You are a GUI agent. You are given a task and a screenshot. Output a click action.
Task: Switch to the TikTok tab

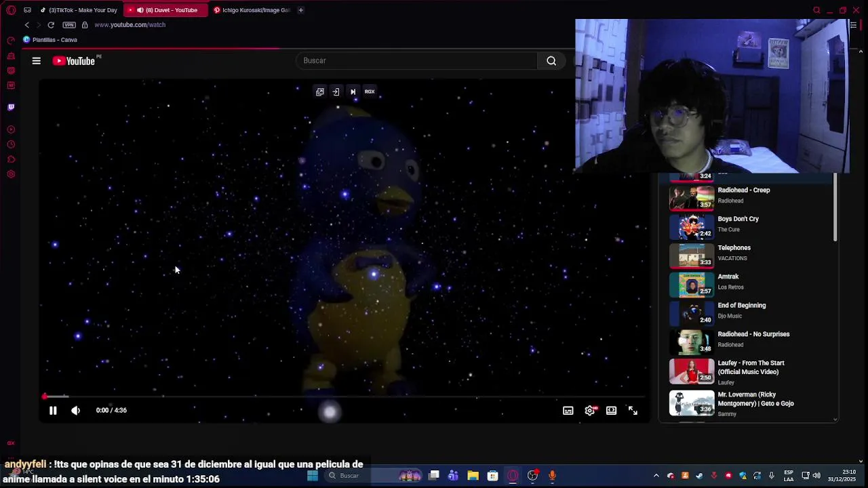pos(78,10)
